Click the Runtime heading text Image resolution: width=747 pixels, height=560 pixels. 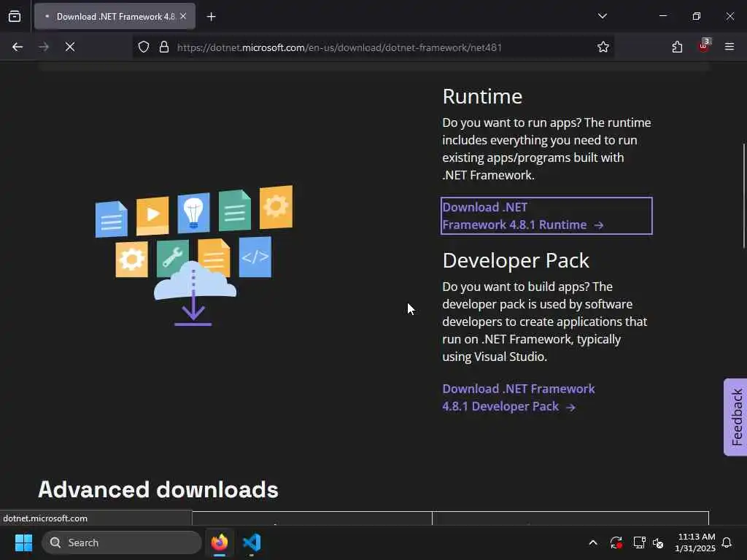pyautogui.click(x=482, y=97)
